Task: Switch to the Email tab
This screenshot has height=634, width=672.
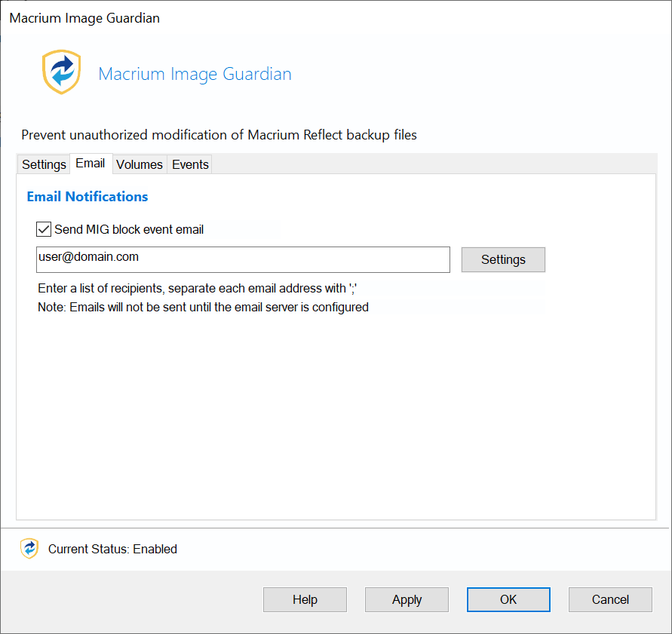Action: click(91, 163)
